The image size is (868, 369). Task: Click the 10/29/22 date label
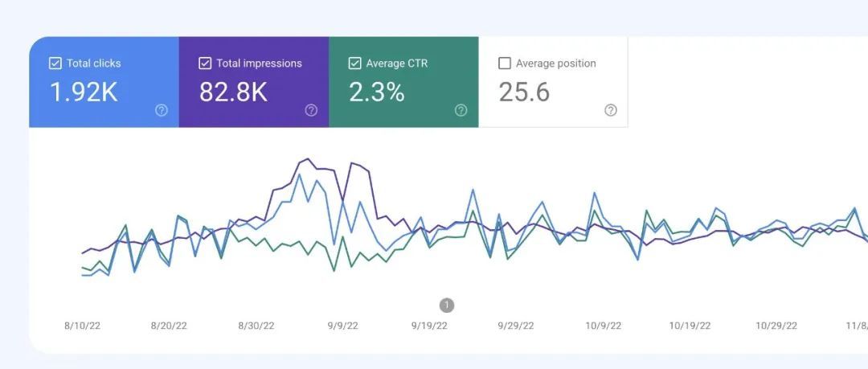pyautogui.click(x=776, y=326)
